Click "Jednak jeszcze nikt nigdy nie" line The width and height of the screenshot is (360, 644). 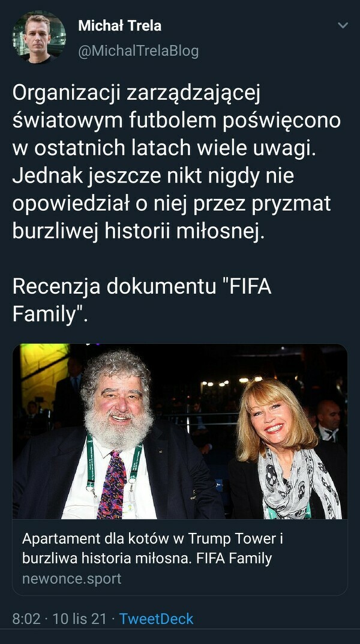coord(154,176)
